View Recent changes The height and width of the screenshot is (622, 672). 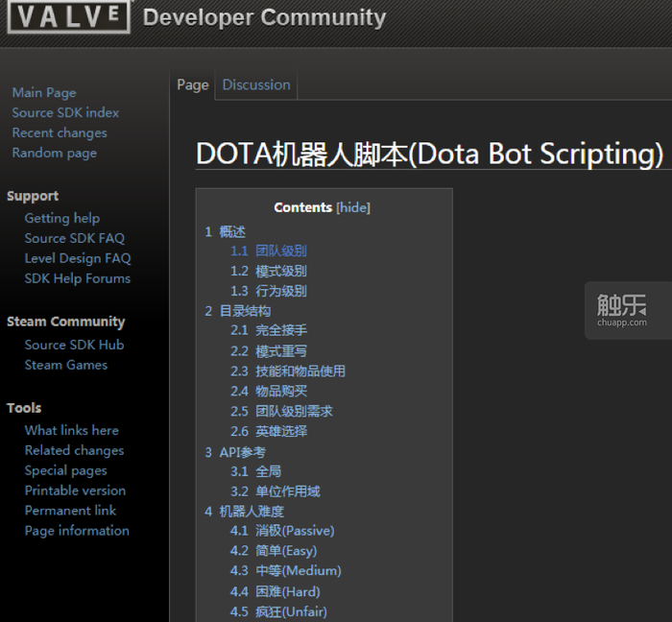pyautogui.click(x=60, y=132)
